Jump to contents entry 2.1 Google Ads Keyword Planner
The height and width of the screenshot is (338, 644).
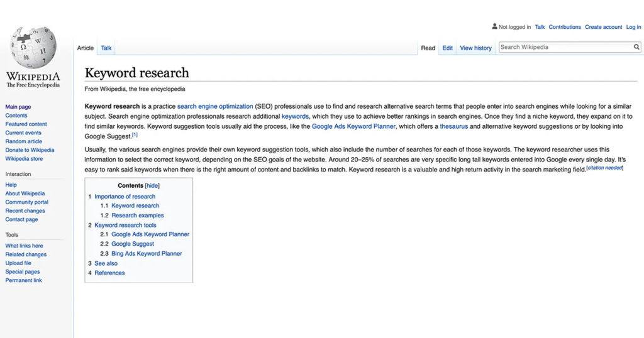(150, 234)
